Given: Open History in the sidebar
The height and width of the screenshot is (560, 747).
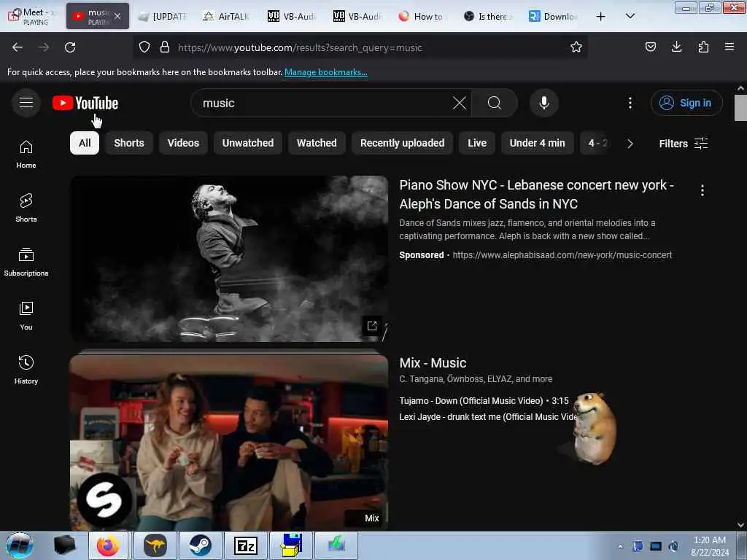Looking at the screenshot, I should tap(26, 370).
